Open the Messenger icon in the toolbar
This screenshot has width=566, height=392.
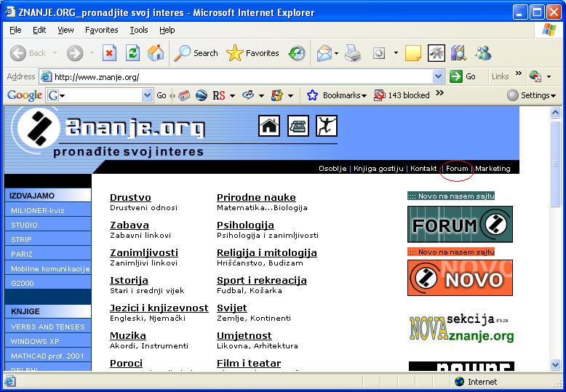click(x=482, y=53)
